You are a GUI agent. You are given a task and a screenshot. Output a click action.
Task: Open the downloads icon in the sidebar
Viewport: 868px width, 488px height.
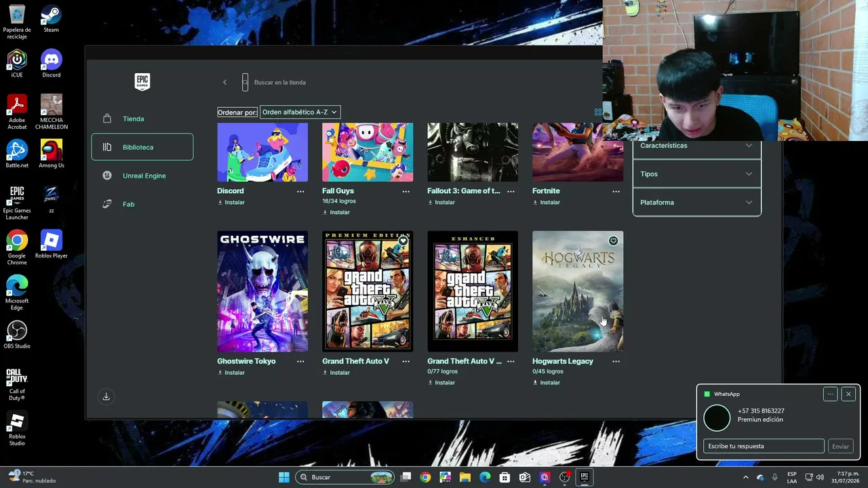106,397
